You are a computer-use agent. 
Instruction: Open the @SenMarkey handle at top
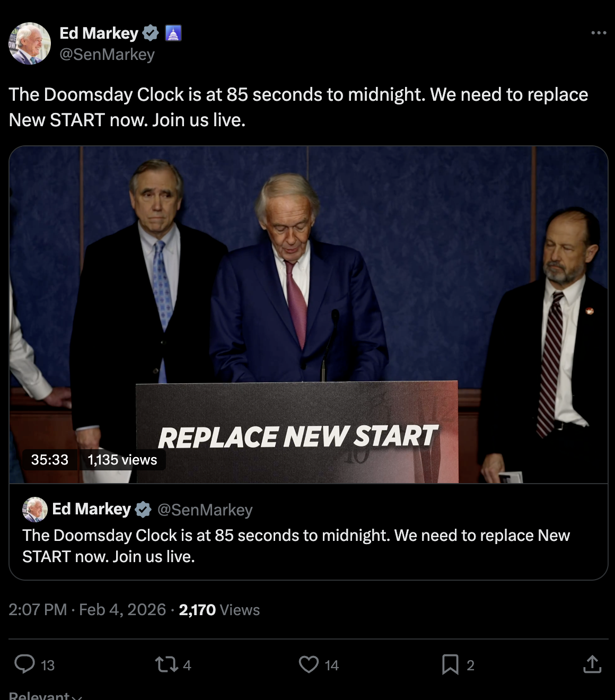click(x=107, y=55)
